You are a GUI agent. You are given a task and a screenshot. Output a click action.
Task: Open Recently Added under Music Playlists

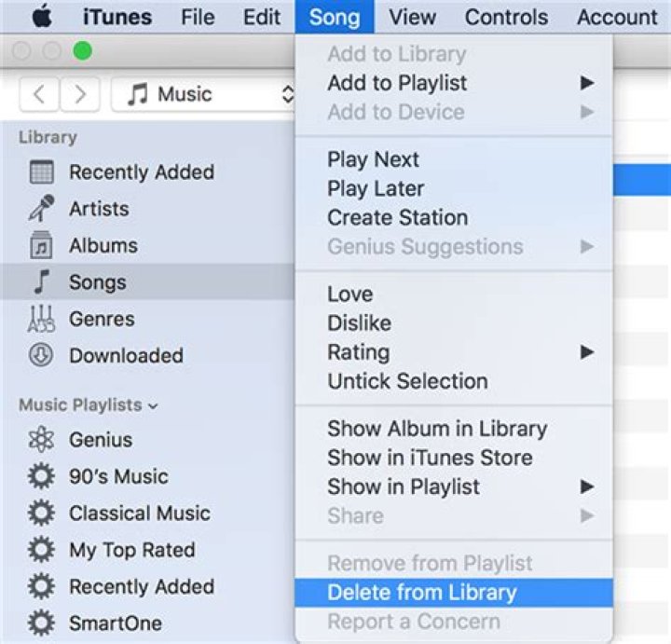tap(147, 586)
